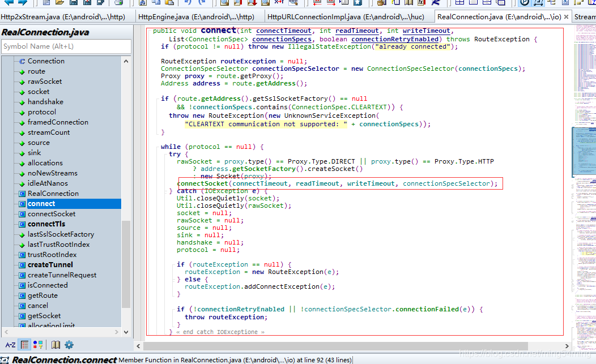Click the tile windows layout icon
This screenshot has height=364, width=596.
coord(459,2)
